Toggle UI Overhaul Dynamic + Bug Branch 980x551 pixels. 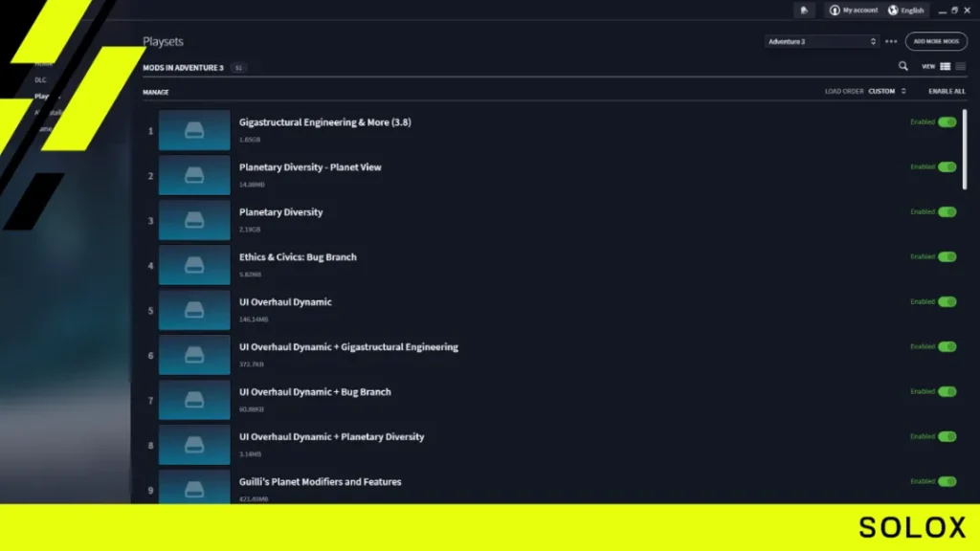click(947, 391)
